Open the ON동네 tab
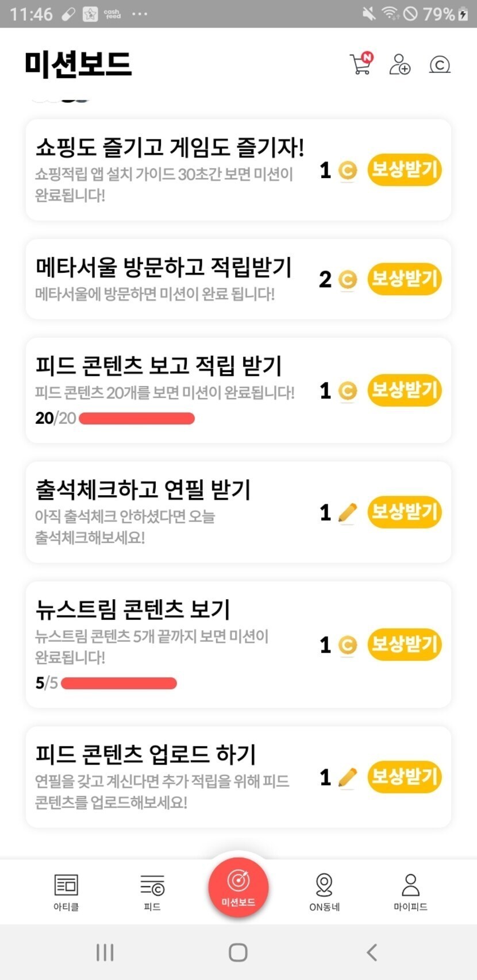Image resolution: width=477 pixels, height=980 pixels. tap(324, 892)
